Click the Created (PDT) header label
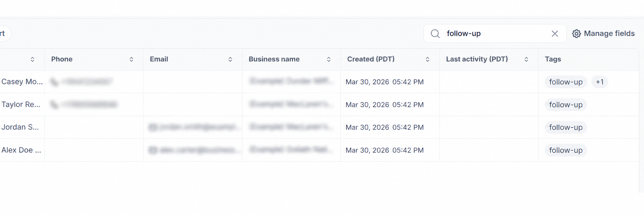The height and width of the screenshot is (215, 644). click(x=371, y=59)
